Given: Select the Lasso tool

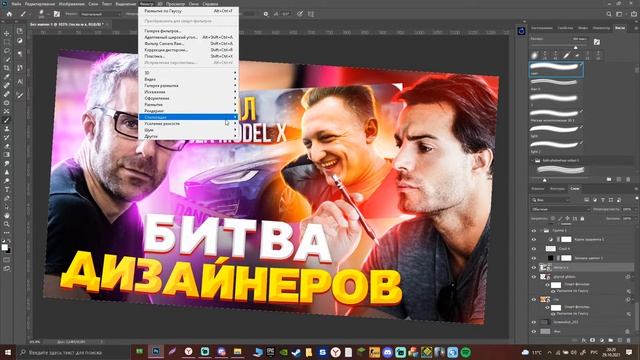Looking at the screenshot, I should [x=7, y=51].
